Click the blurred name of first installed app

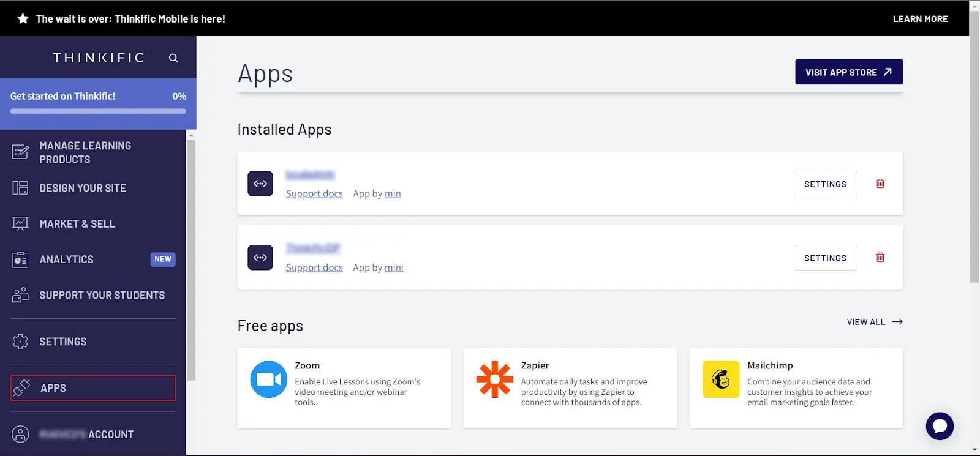pos(310,175)
